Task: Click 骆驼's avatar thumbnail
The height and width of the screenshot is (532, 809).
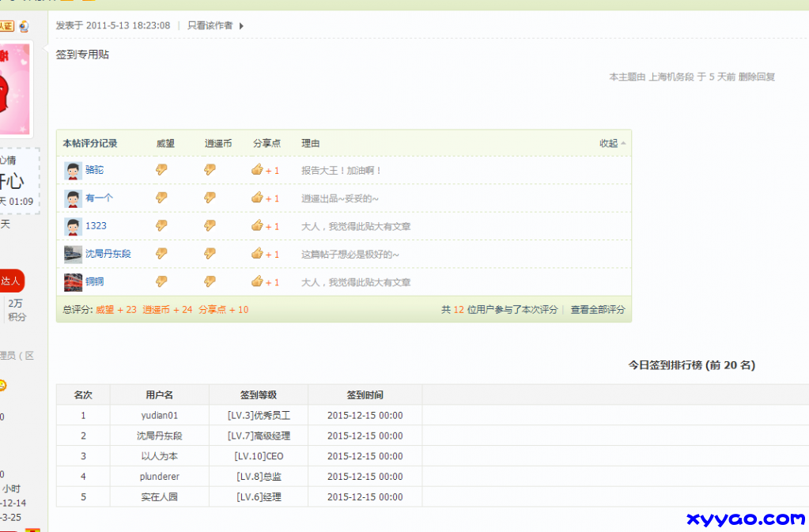Action: [x=72, y=170]
